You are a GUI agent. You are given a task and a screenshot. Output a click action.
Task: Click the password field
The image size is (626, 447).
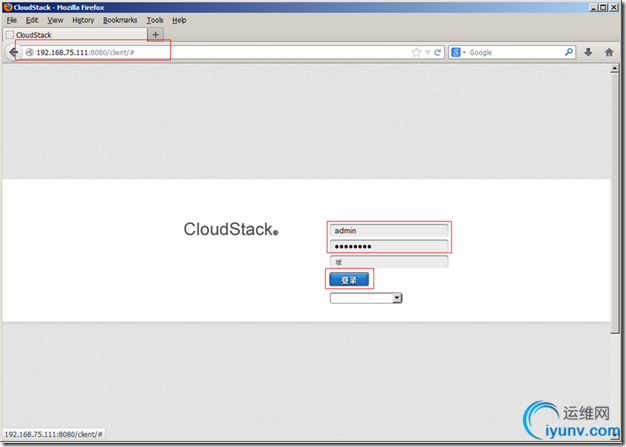tap(389, 246)
